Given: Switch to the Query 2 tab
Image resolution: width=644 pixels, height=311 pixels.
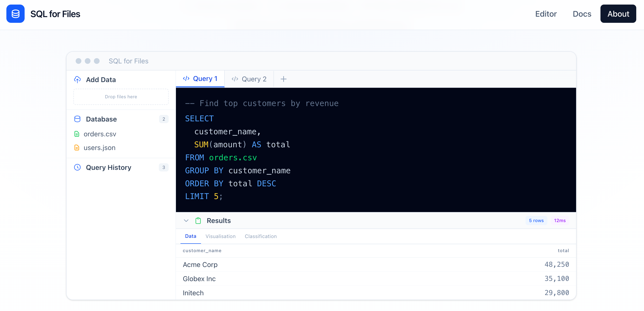Looking at the screenshot, I should [x=249, y=79].
